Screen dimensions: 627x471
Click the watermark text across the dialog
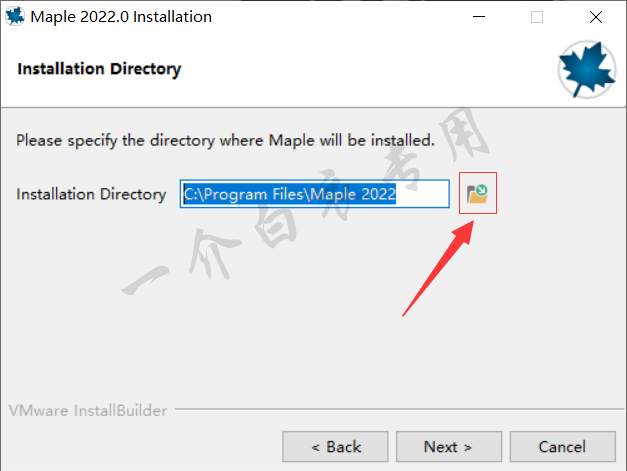(x=306, y=202)
